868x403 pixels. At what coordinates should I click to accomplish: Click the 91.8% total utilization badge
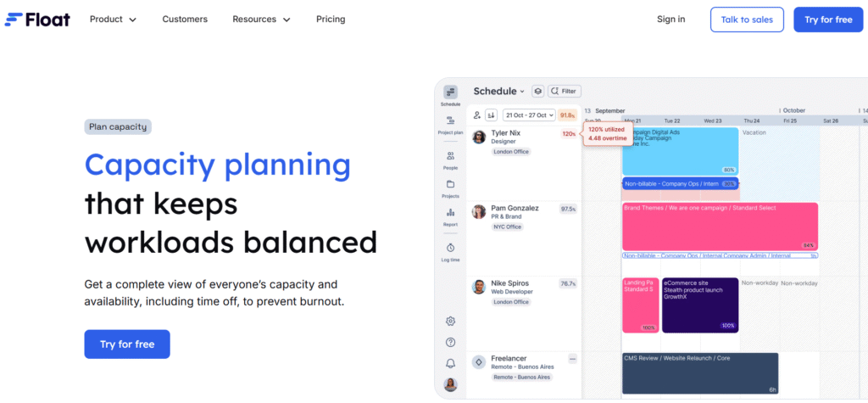tap(567, 115)
